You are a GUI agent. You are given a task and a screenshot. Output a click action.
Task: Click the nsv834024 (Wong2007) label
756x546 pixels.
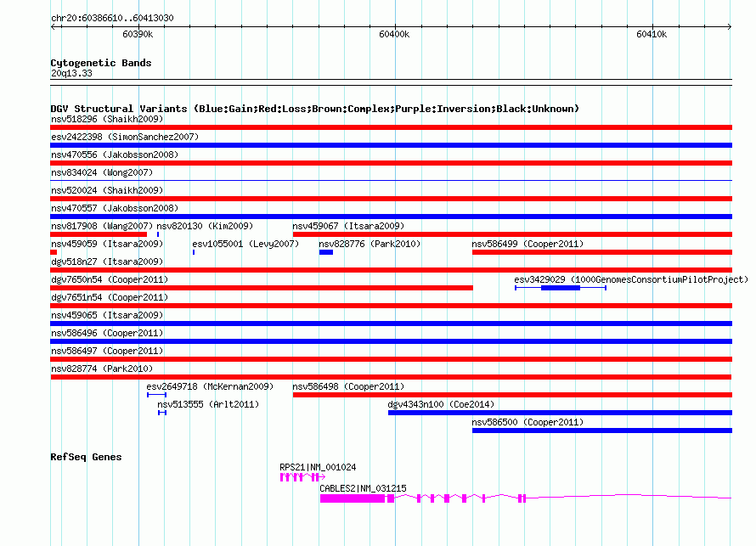click(102, 172)
